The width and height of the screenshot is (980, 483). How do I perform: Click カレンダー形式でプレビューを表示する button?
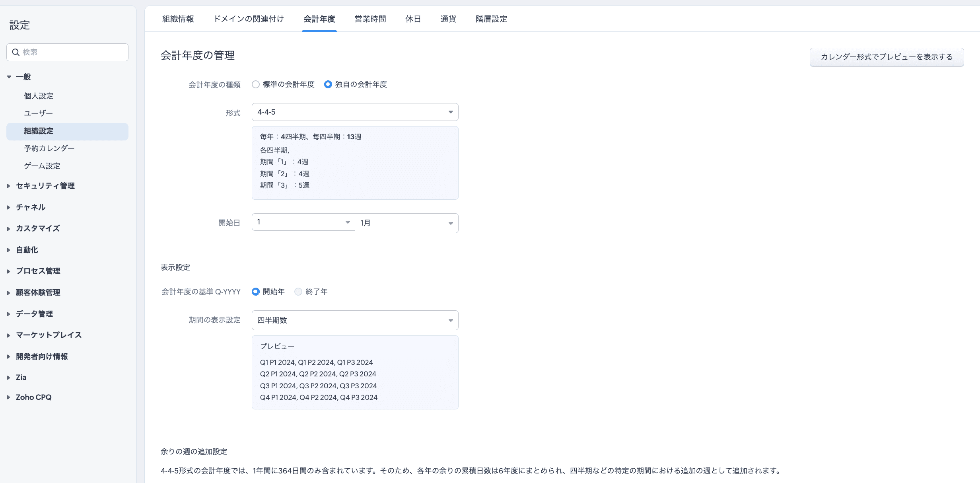tap(887, 57)
